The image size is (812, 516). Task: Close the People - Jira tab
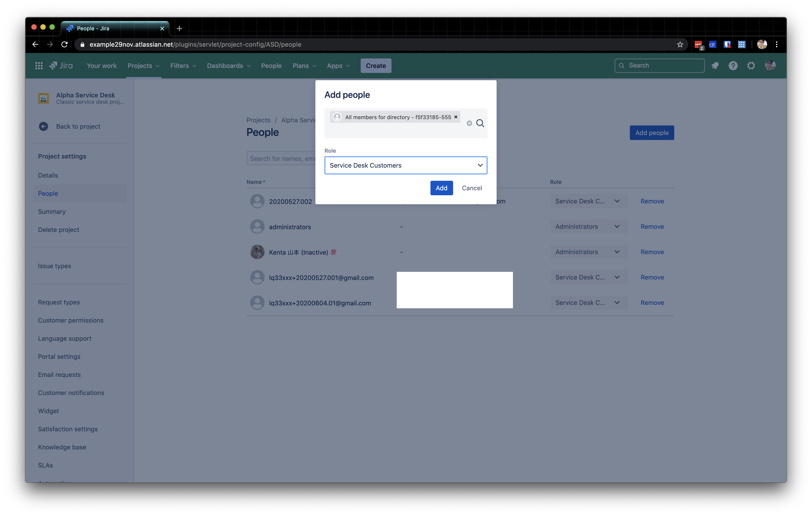(162, 29)
